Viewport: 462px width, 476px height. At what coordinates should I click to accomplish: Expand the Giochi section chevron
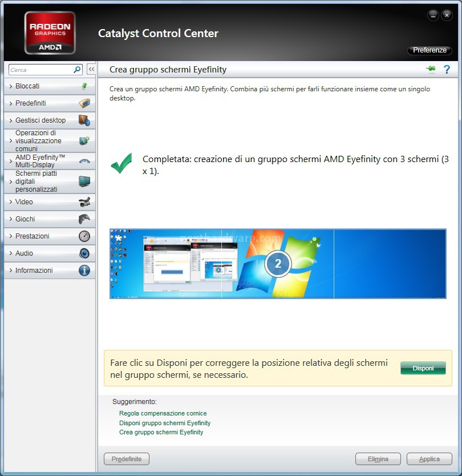click(x=11, y=219)
